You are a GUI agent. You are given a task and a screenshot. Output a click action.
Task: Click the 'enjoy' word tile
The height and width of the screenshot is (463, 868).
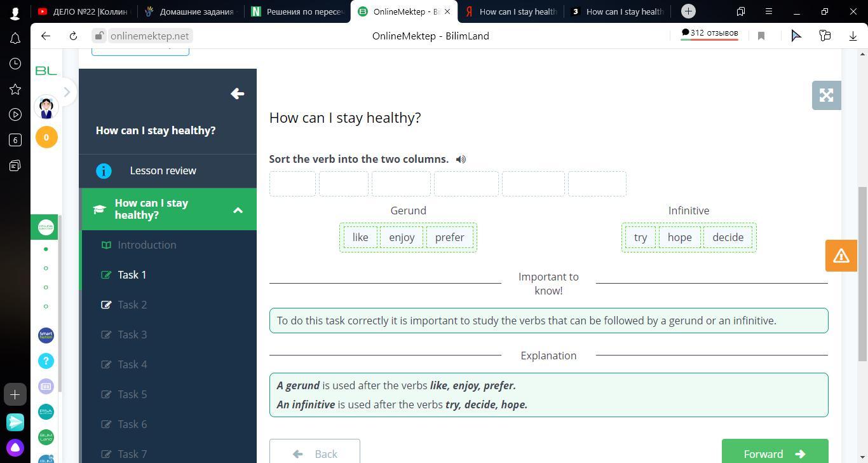pyautogui.click(x=402, y=237)
